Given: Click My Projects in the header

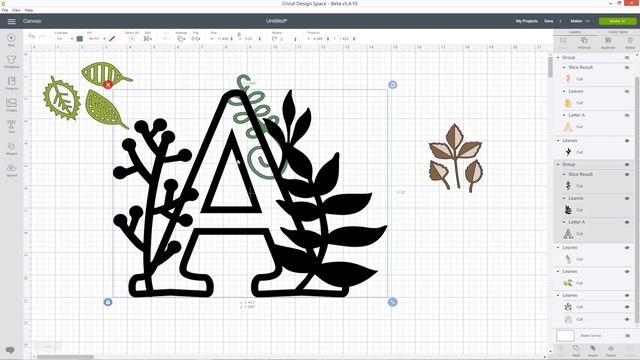Looking at the screenshot, I should point(527,21).
